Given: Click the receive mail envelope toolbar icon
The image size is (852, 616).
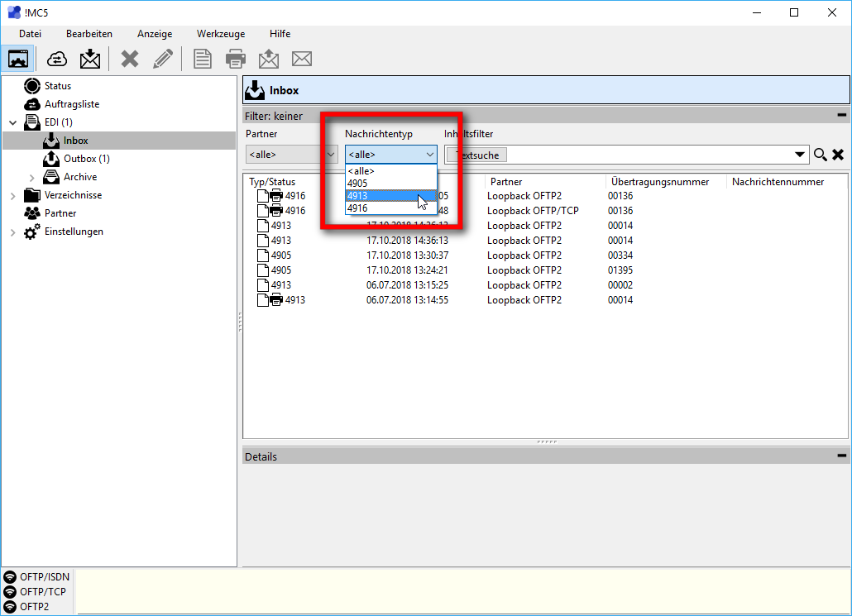Looking at the screenshot, I should [x=89, y=59].
